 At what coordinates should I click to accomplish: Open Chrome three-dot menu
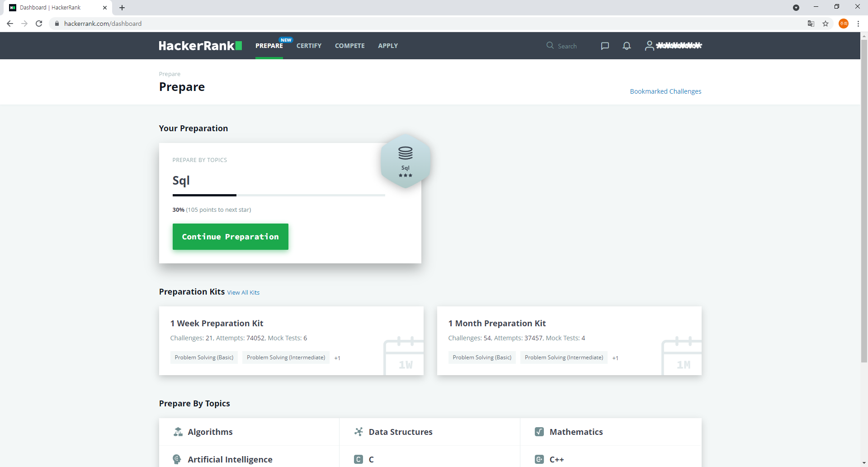858,24
